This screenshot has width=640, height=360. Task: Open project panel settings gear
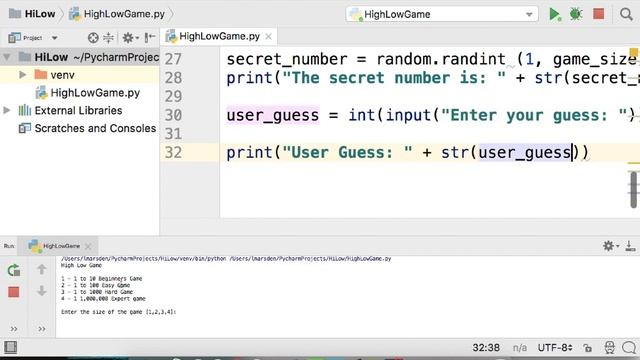click(x=130, y=38)
